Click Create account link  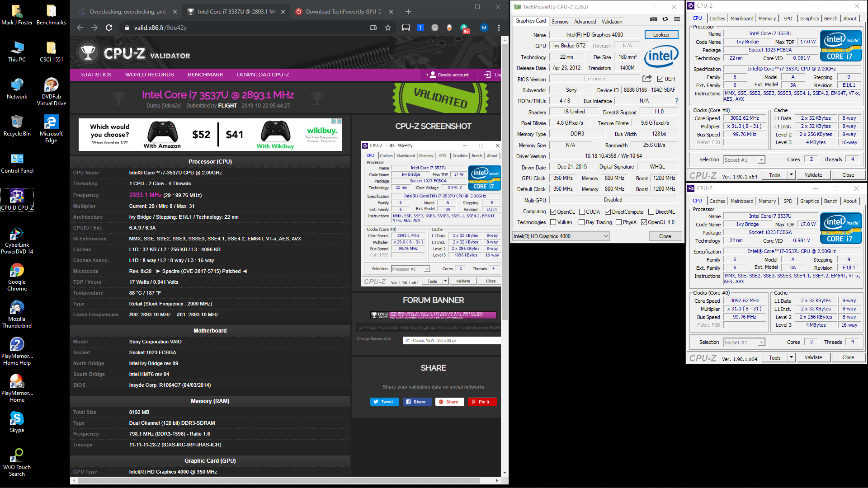tap(448, 75)
